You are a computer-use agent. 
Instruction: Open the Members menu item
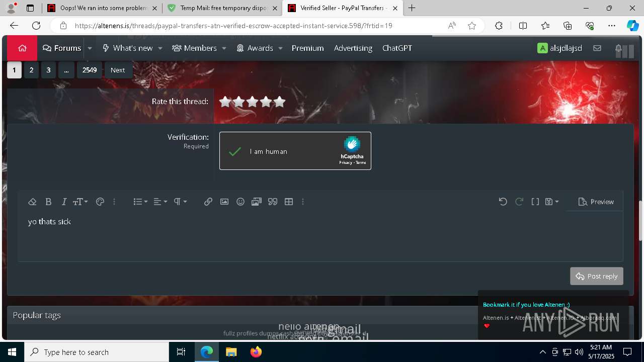click(x=194, y=48)
